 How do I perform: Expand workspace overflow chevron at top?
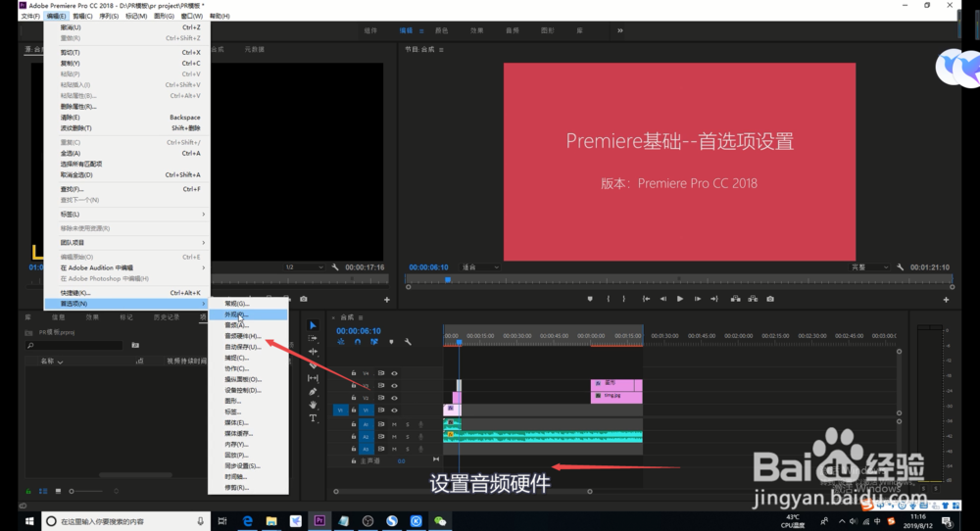pyautogui.click(x=620, y=30)
